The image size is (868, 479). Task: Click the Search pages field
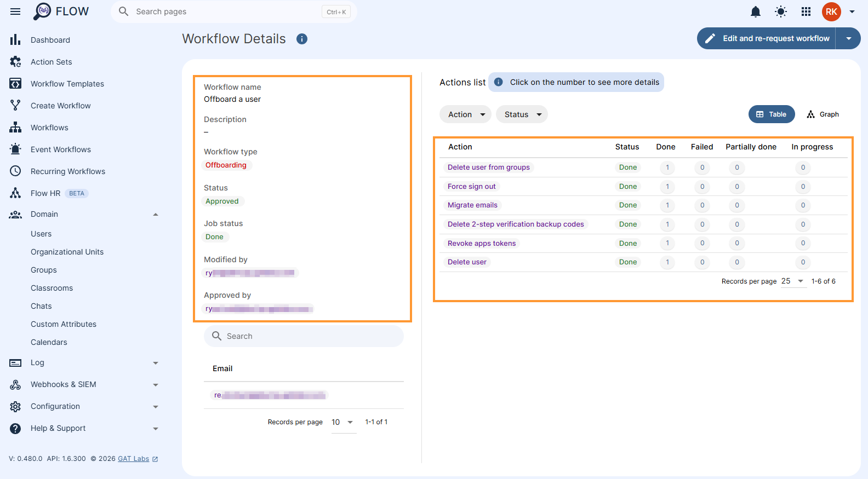click(x=234, y=11)
